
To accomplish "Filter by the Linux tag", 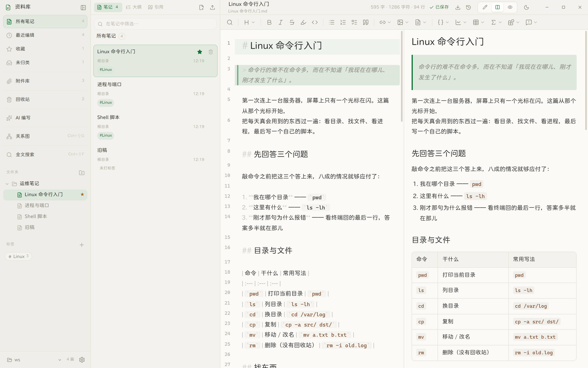I will pyautogui.click(x=18, y=256).
